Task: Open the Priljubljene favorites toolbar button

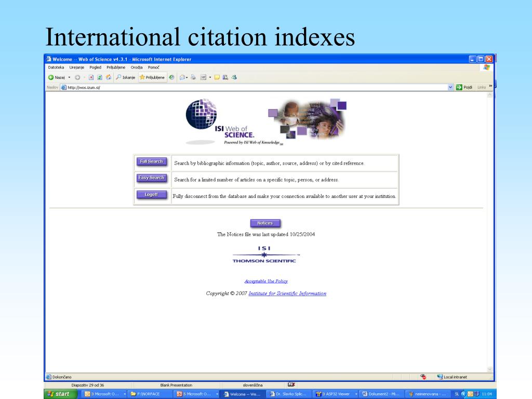Action: 152,77
